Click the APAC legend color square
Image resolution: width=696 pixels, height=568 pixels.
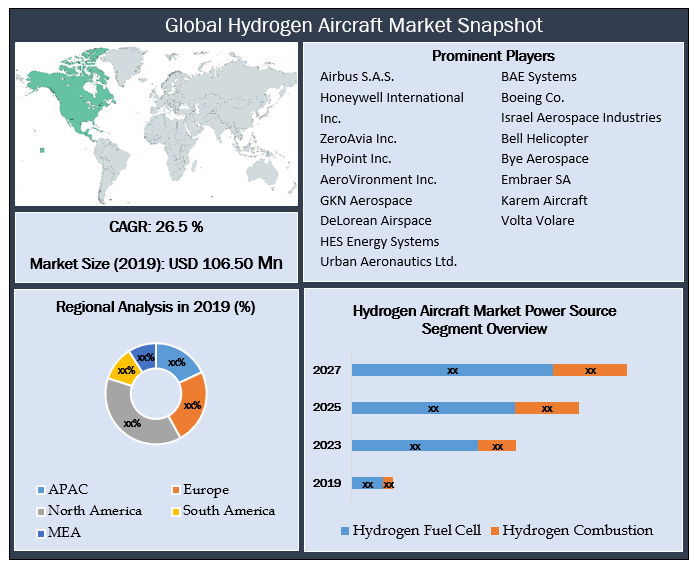41,490
